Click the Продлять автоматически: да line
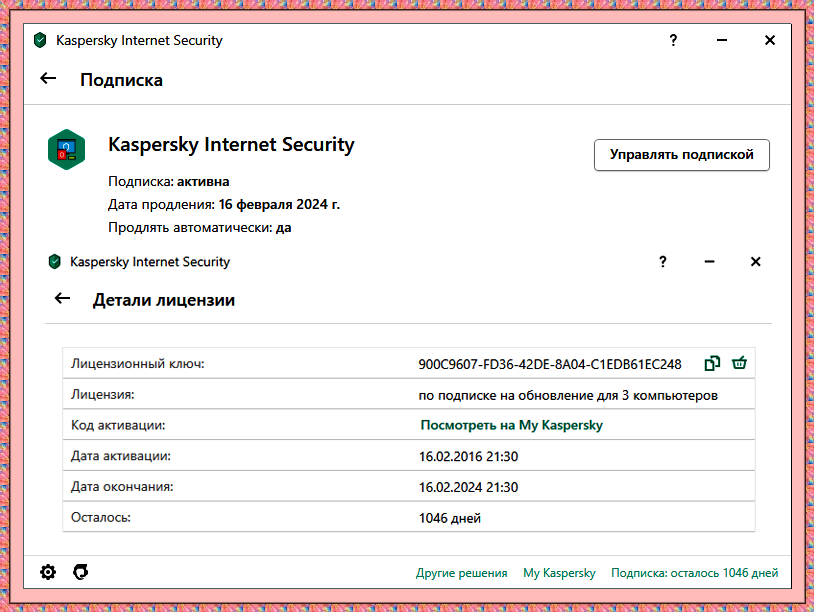 pos(199,227)
